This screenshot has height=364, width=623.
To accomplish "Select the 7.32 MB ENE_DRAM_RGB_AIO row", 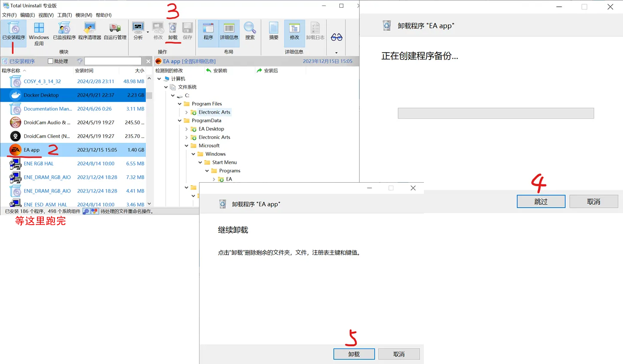I will pos(73,177).
